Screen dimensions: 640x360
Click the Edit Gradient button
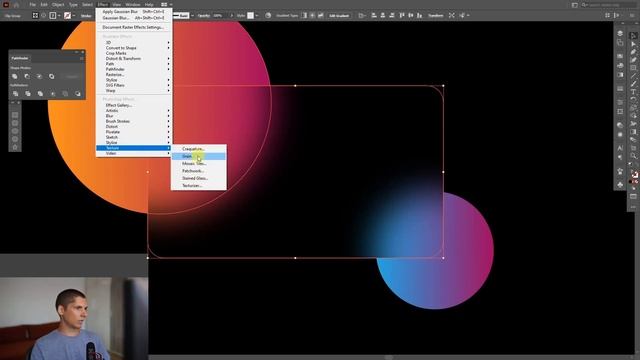(339, 16)
